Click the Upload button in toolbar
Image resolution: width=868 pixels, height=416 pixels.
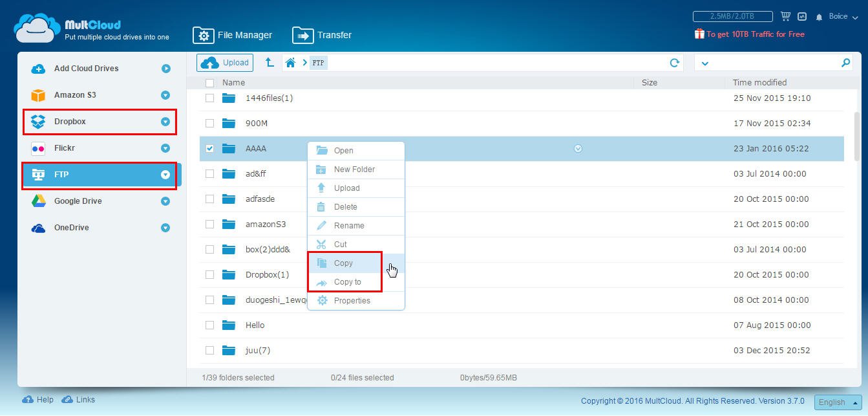coord(225,63)
